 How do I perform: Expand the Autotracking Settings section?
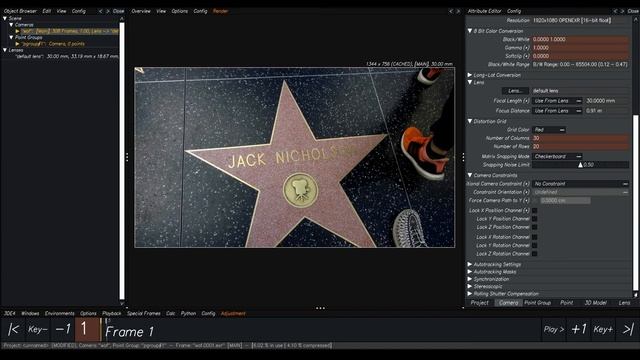470,264
